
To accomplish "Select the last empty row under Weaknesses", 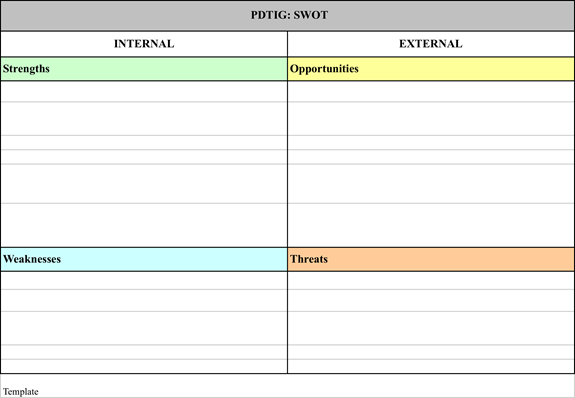I will pos(144,366).
